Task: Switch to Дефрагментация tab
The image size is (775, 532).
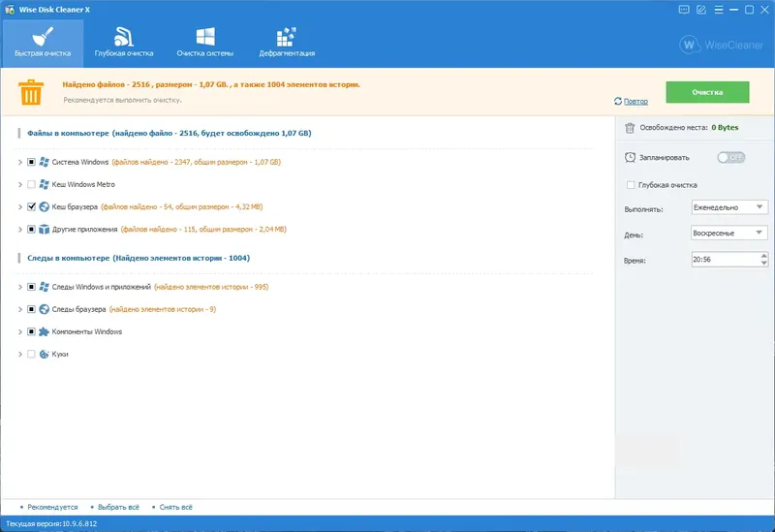Action: click(x=287, y=43)
